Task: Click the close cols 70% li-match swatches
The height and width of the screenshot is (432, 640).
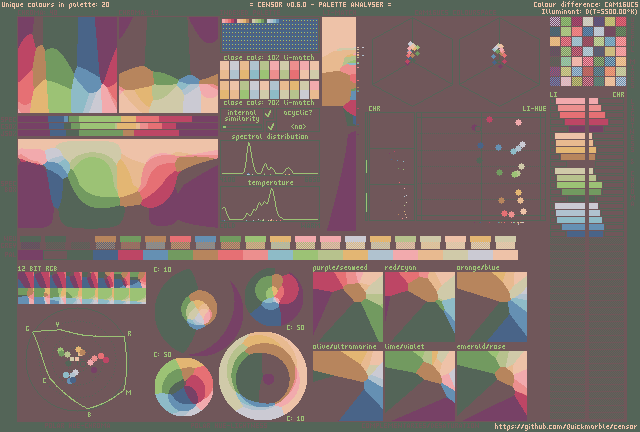Action: click(x=270, y=90)
